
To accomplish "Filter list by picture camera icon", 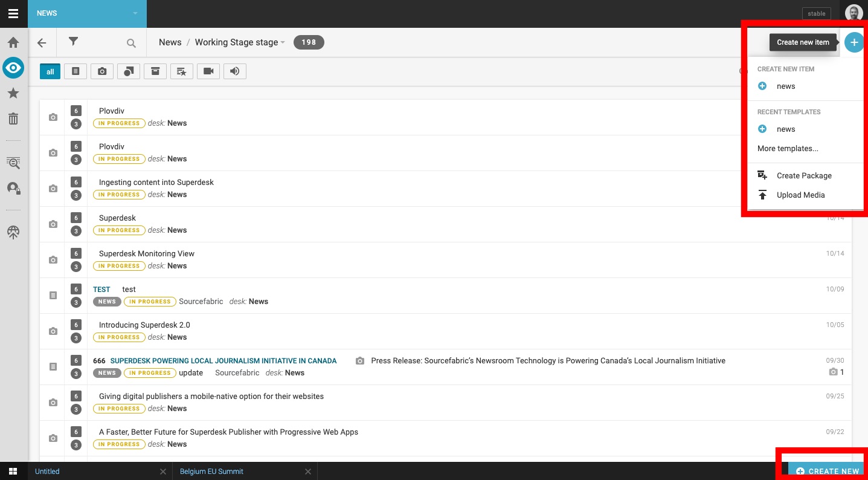I will [x=102, y=71].
